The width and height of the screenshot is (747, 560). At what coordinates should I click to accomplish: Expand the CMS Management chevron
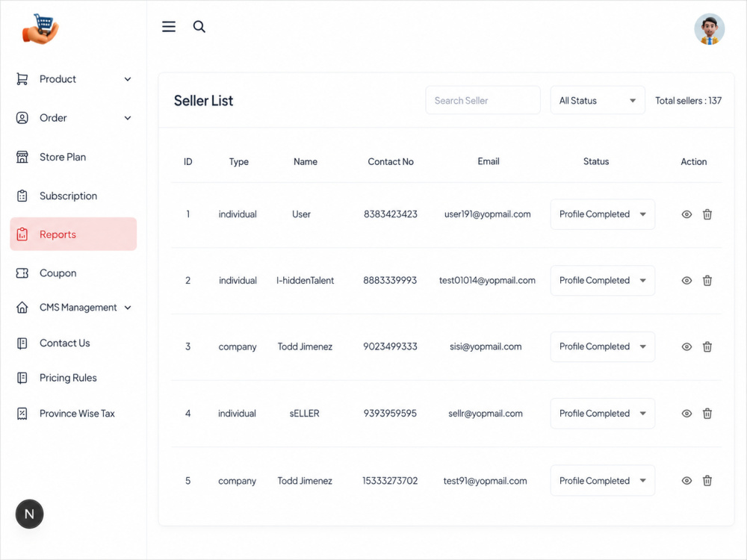point(128,308)
